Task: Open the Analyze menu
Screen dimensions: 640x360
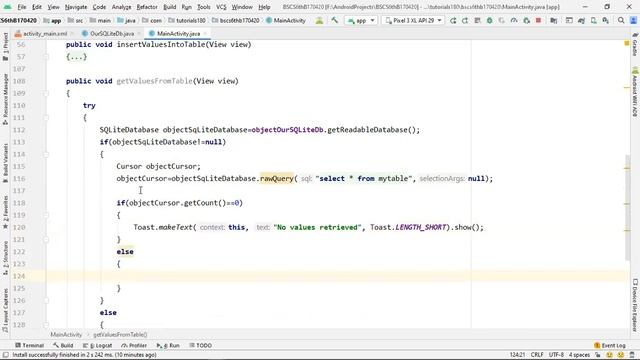Action: click(x=121, y=7)
